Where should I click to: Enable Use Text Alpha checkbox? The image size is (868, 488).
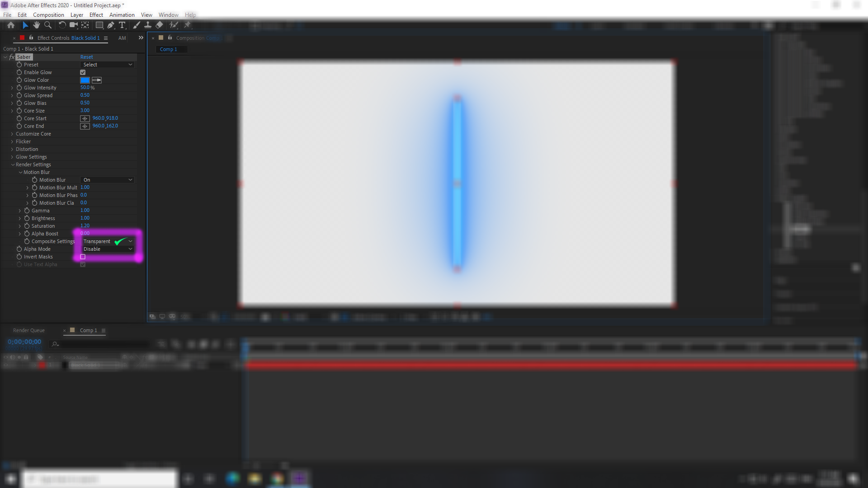coord(84,264)
